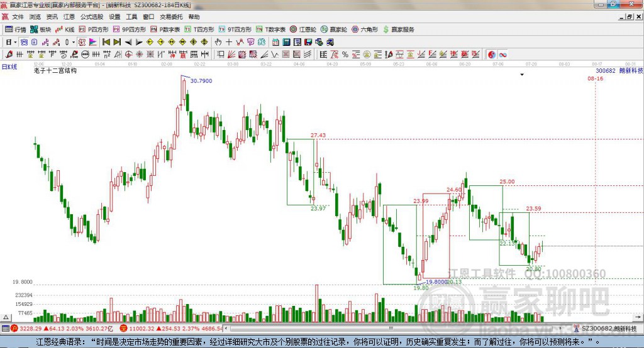
Task: Open the 9P四方形 tool
Action: pyautogui.click(x=130, y=29)
